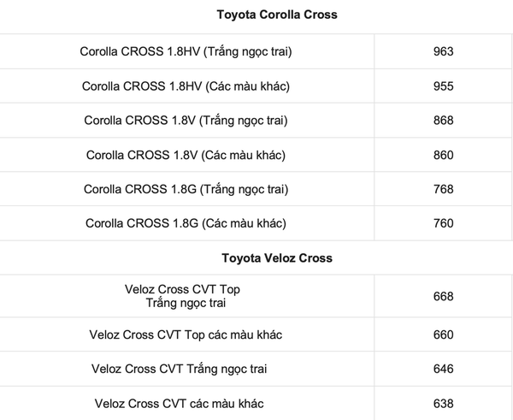513x420 pixels.
Task: Select Corolla CROSS 1.8G Trắng ngọc trai
Action: tap(186, 189)
